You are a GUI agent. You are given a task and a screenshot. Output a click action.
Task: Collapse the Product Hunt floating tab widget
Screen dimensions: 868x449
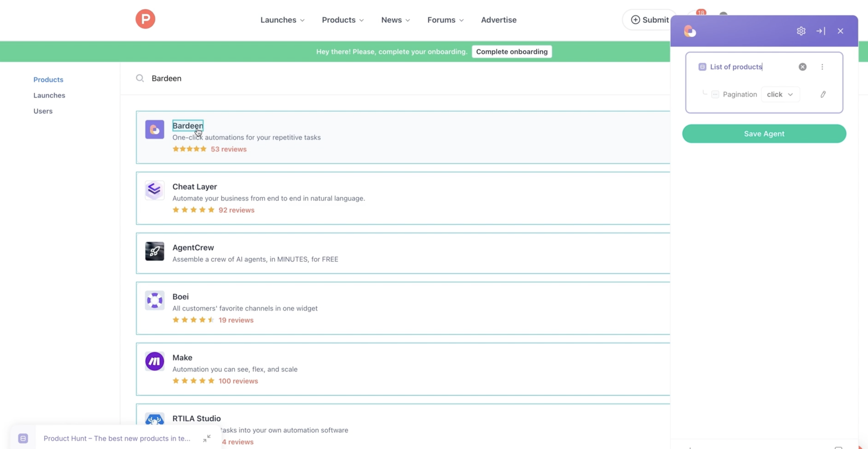207,438
